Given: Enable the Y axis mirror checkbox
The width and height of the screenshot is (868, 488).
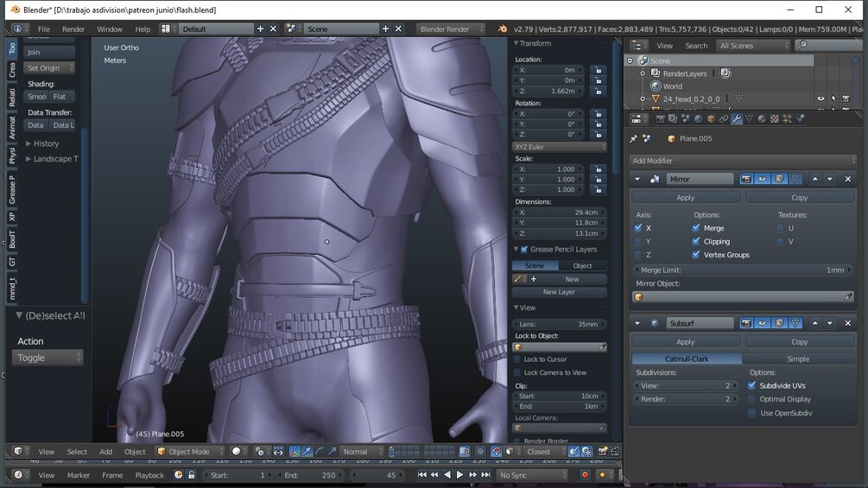Looking at the screenshot, I should pyautogui.click(x=638, y=241).
